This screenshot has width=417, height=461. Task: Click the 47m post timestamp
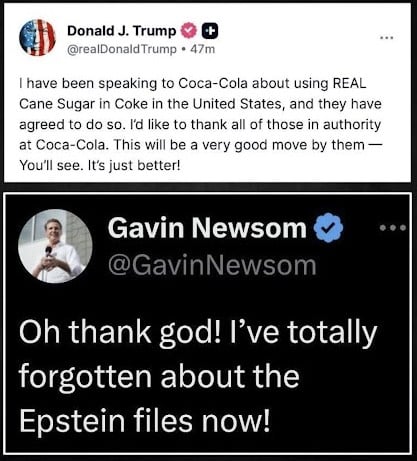[202, 49]
